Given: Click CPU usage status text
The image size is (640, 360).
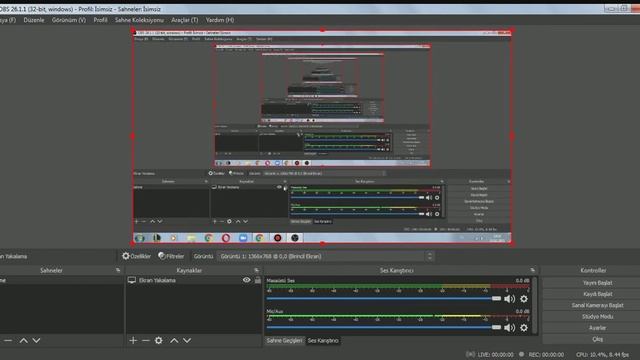Looking at the screenshot, I should pos(602,355).
